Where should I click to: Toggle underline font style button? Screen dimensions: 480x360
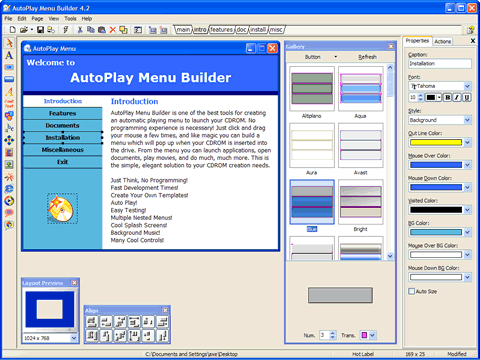tap(467, 97)
